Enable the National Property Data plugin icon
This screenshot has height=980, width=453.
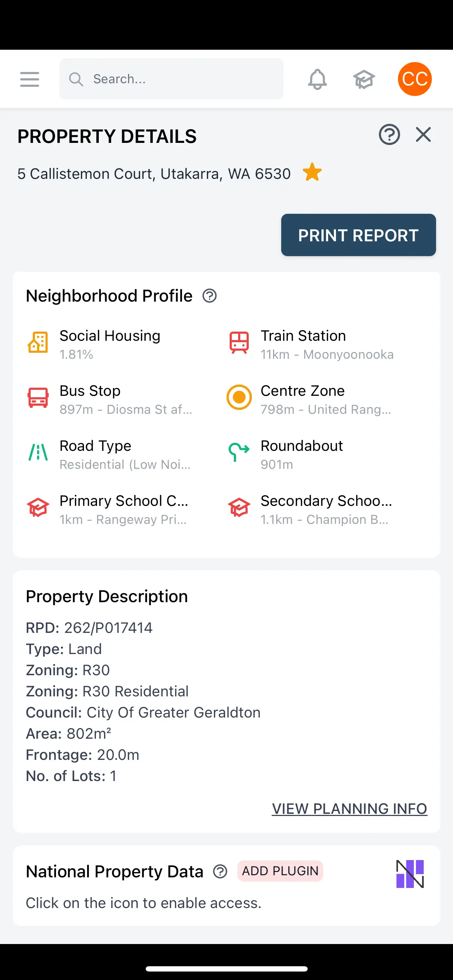pyautogui.click(x=410, y=874)
